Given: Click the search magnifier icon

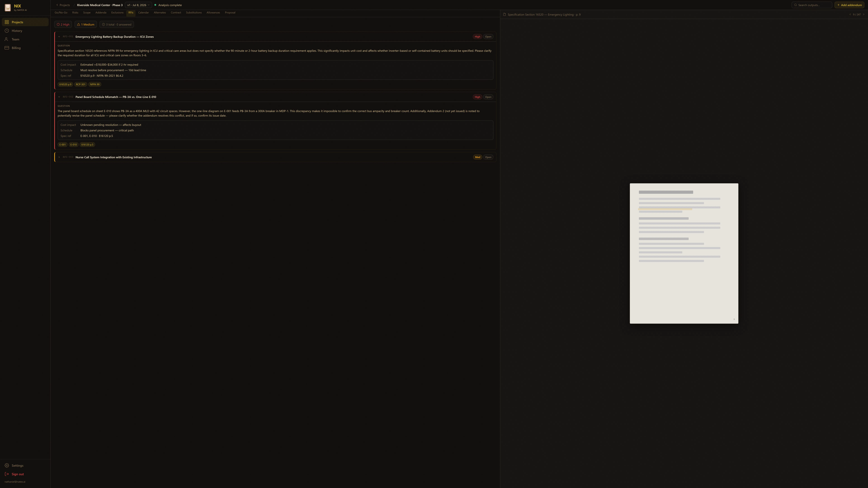Looking at the screenshot, I should (x=796, y=5).
